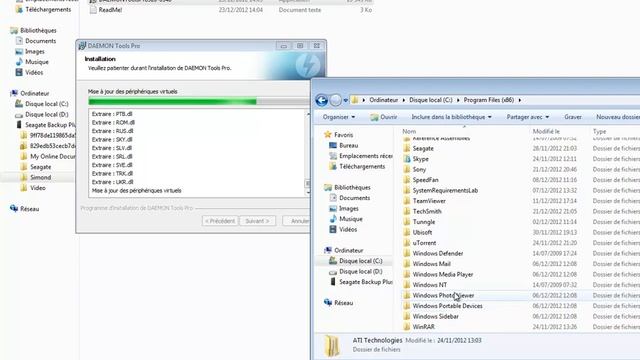The height and width of the screenshot is (360, 640).
Task: Click the DAEMON Tools Pro installation progress bar
Action: [x=199, y=102]
